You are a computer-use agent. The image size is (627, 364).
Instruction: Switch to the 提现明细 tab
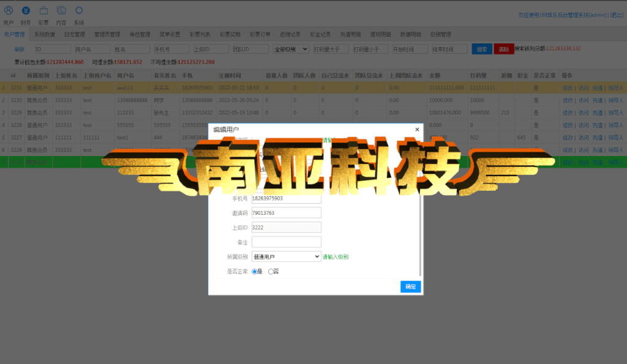coord(381,34)
